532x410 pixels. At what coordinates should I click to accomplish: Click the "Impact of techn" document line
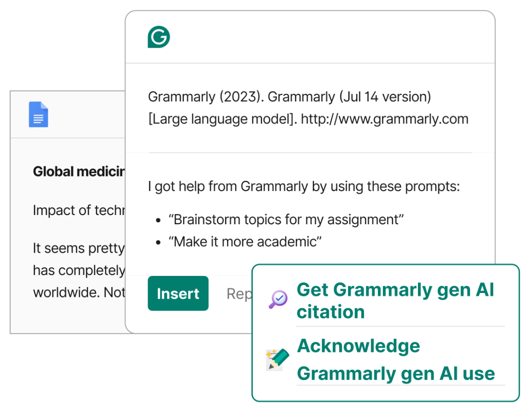[x=78, y=210]
